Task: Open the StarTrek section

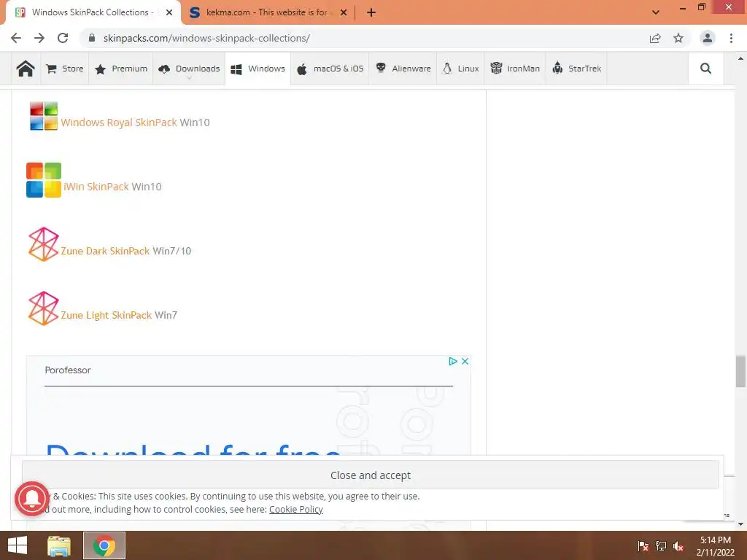Action: (576, 69)
